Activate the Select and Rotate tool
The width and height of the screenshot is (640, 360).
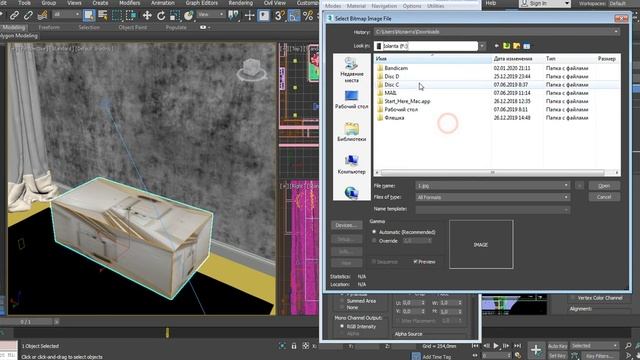coord(161,16)
